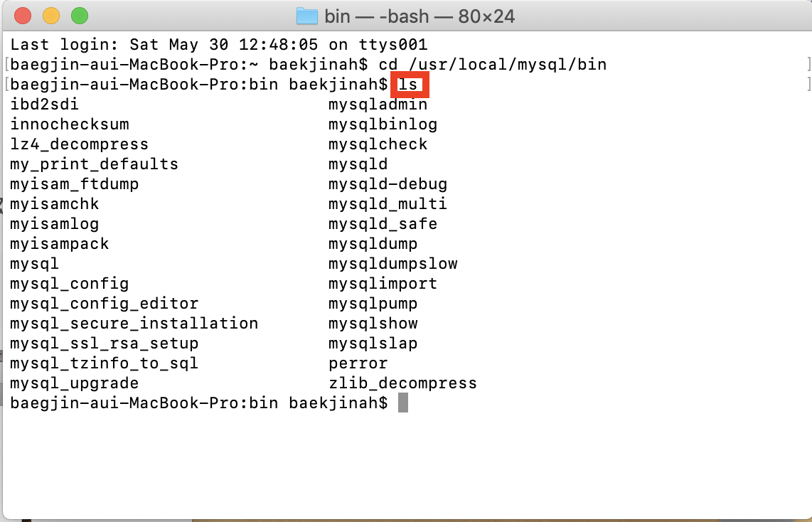Select the 'myisampack' file name
The width and height of the screenshot is (812, 522).
60,244
